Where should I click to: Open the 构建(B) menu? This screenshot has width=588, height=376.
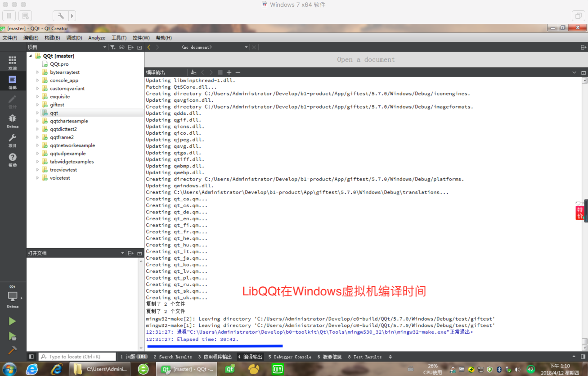pos(52,38)
